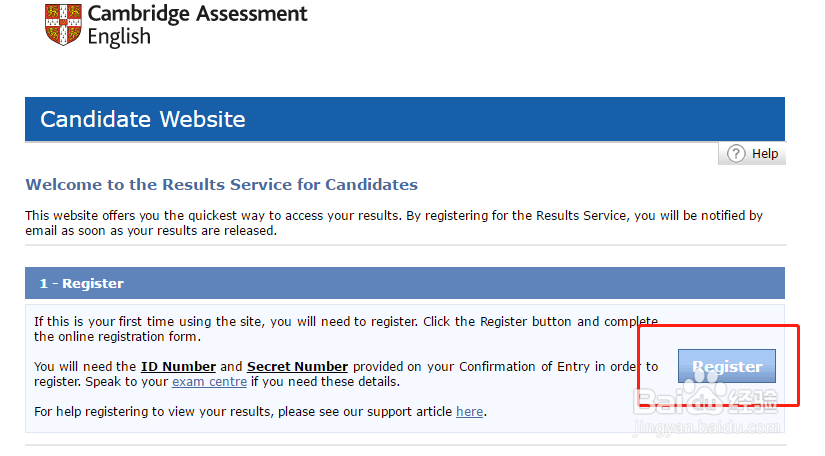Click the "Candidate Website" banner title
The height and width of the screenshot is (456, 825).
[143, 120]
